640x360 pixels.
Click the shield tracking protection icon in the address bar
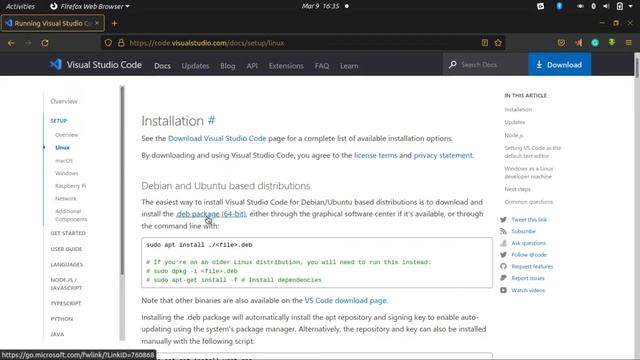point(108,43)
